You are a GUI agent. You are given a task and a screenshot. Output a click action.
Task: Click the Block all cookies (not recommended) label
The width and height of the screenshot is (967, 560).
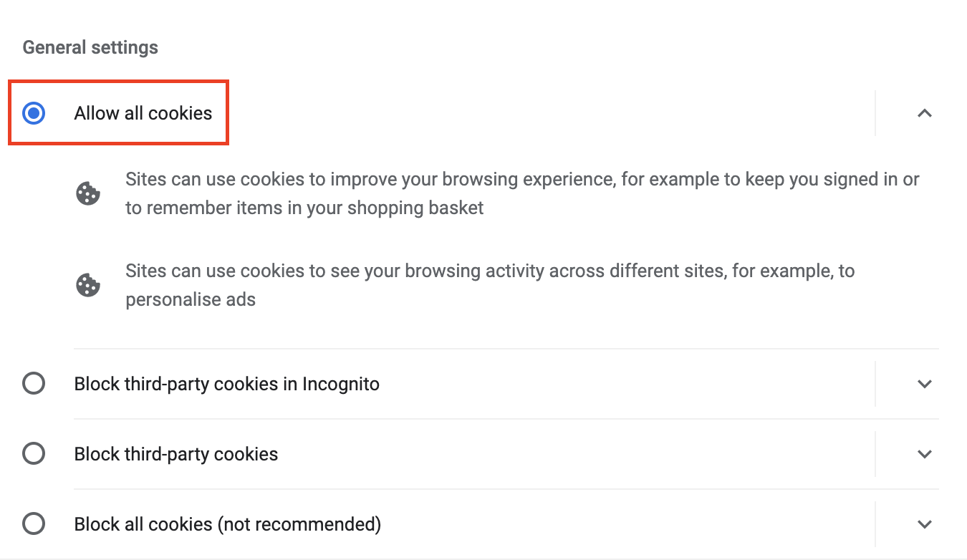pos(228,524)
